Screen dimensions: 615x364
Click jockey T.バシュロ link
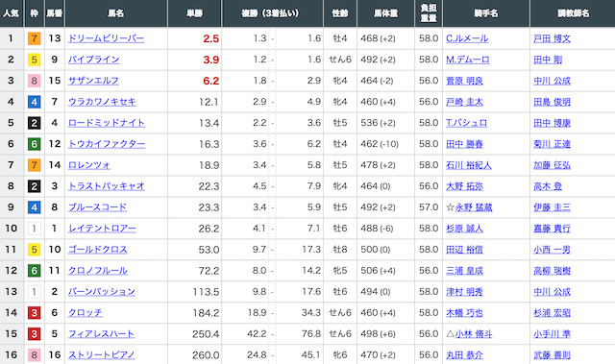coord(467,123)
